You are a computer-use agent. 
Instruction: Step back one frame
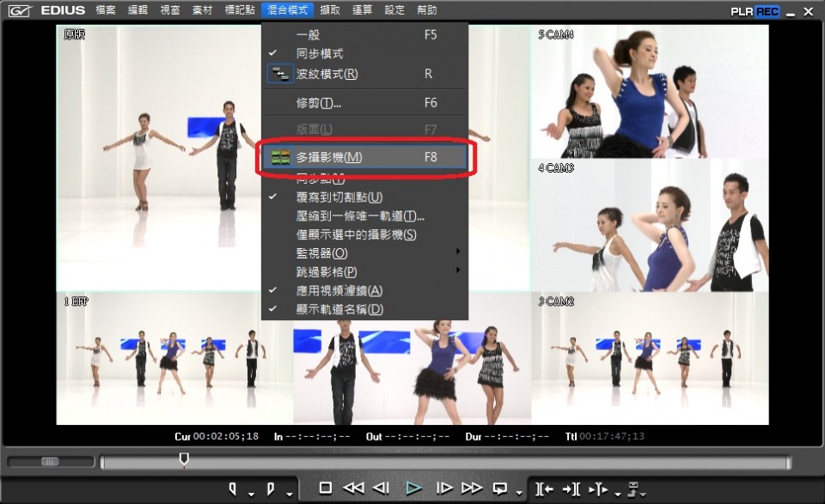[381, 489]
